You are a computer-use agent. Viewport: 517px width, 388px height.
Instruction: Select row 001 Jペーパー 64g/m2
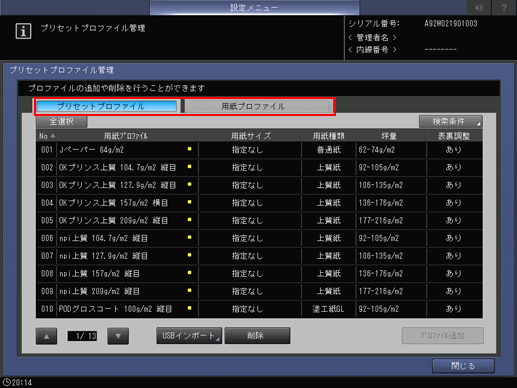coord(259,150)
